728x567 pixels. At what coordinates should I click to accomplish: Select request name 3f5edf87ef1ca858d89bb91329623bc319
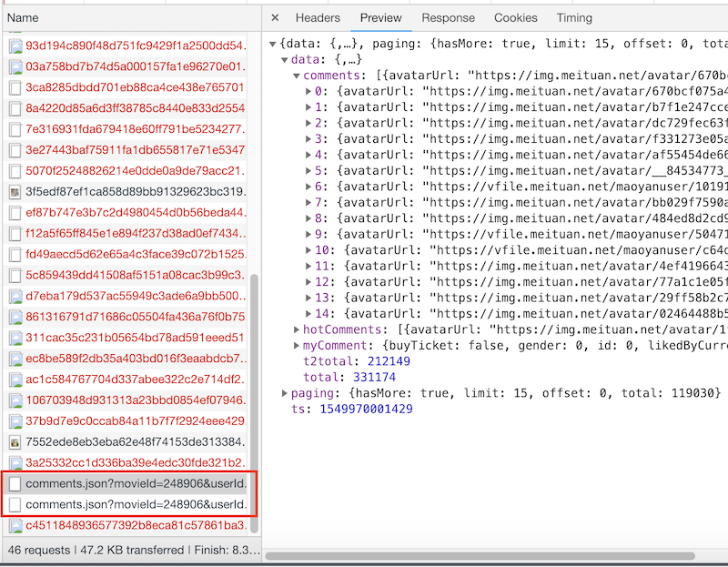pyautogui.click(x=136, y=191)
